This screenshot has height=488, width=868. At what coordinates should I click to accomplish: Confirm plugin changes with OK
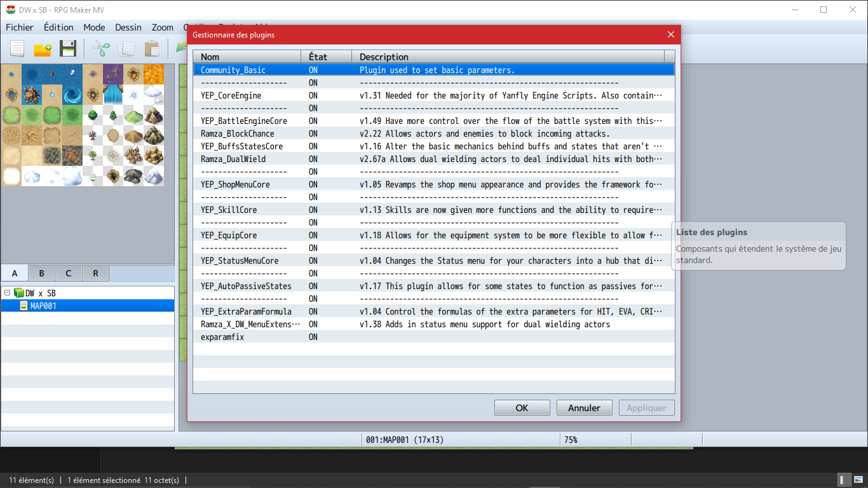(x=522, y=408)
